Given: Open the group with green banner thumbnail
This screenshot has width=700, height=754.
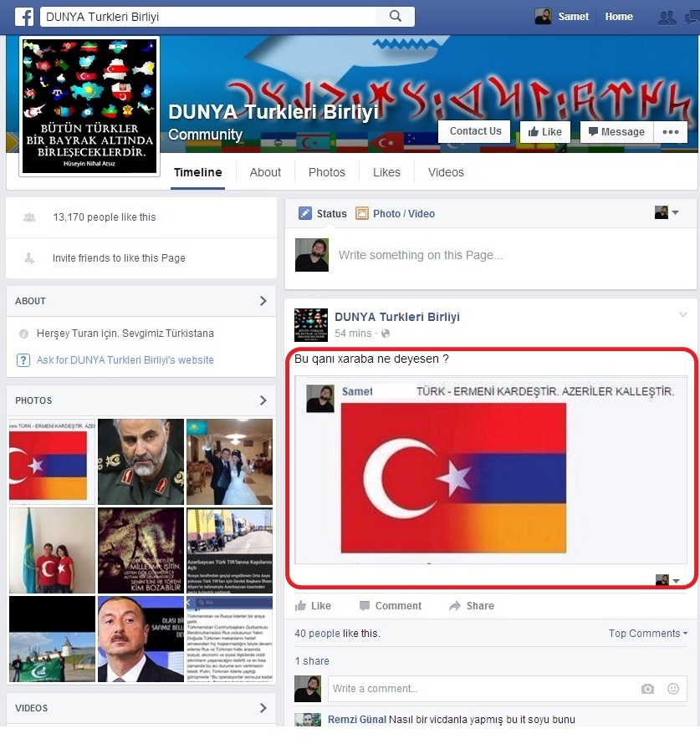Looking at the screenshot, I should tap(52, 639).
